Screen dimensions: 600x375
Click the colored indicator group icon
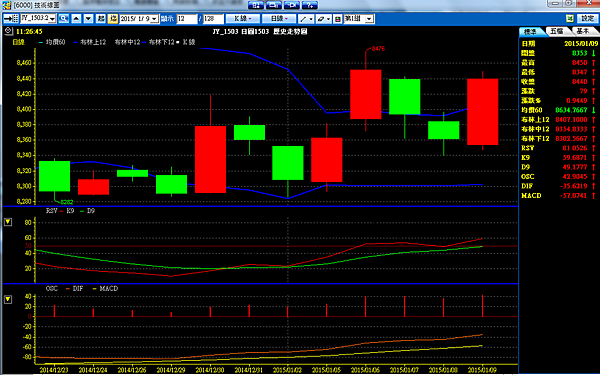pos(338,19)
